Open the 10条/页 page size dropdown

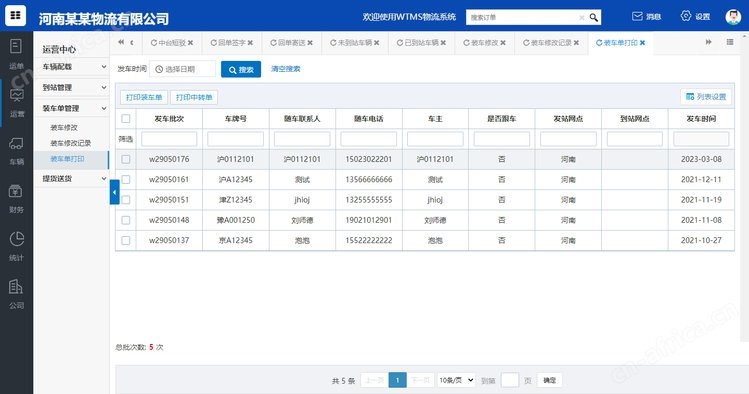(x=456, y=380)
